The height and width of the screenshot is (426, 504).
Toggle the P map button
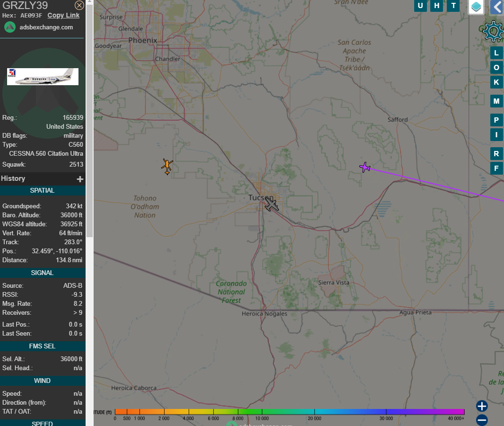click(496, 120)
